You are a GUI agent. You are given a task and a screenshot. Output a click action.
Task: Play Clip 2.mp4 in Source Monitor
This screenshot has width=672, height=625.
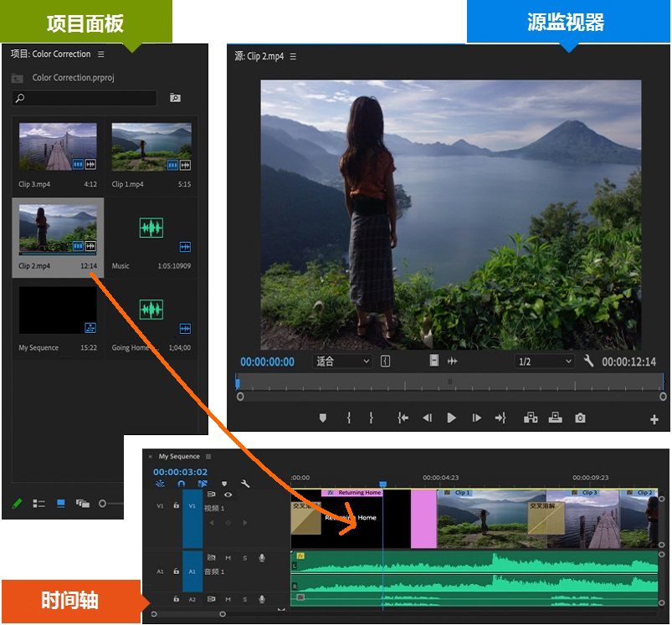point(451,418)
